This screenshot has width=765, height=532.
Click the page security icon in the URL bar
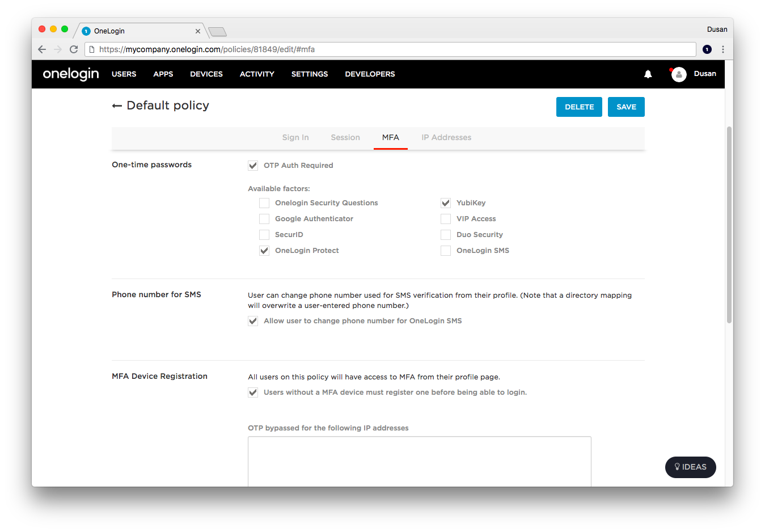coord(92,49)
